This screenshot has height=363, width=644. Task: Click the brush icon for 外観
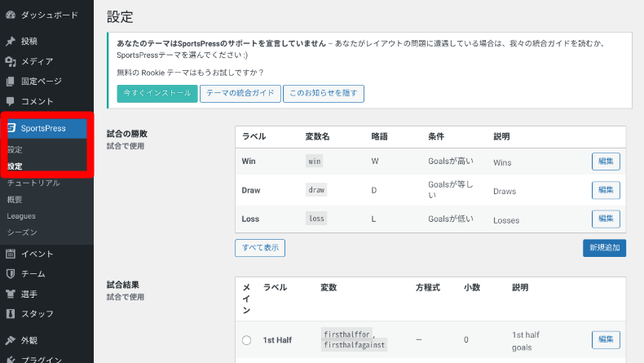point(11,340)
